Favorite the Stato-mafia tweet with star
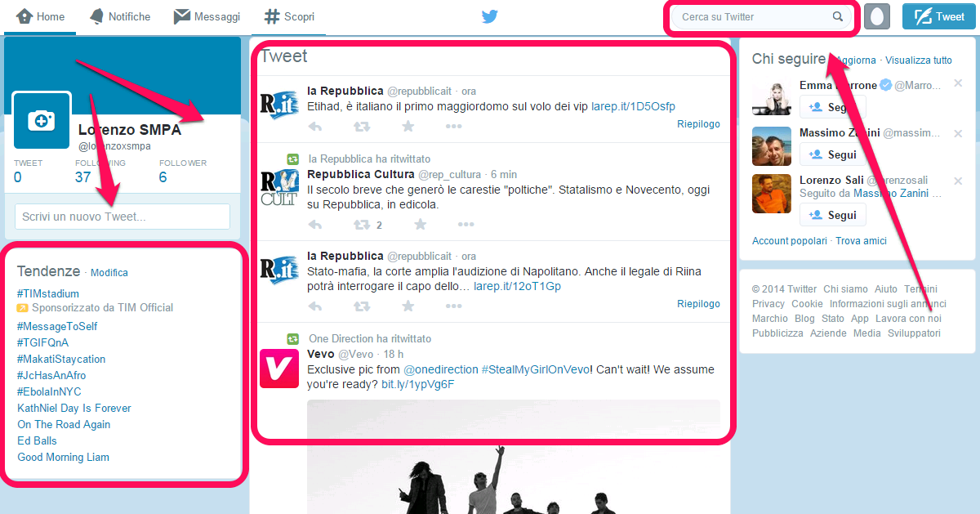Image resolution: width=980 pixels, height=514 pixels. pyautogui.click(x=408, y=306)
